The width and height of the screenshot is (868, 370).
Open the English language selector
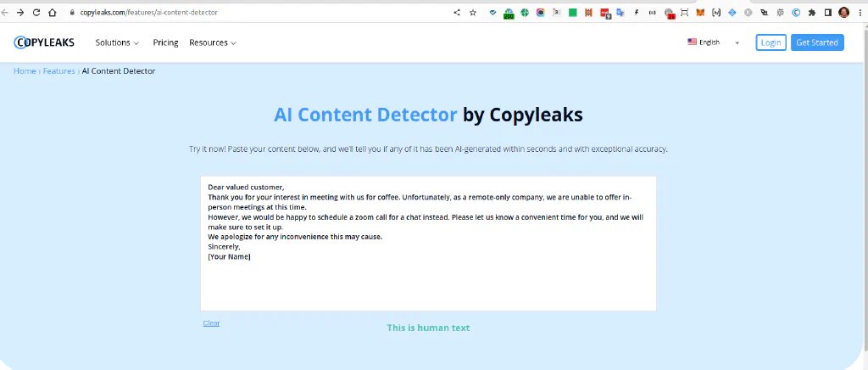713,42
